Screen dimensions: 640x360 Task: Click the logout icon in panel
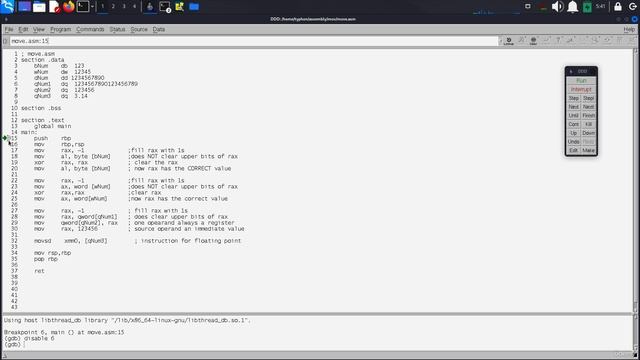coord(633,7)
